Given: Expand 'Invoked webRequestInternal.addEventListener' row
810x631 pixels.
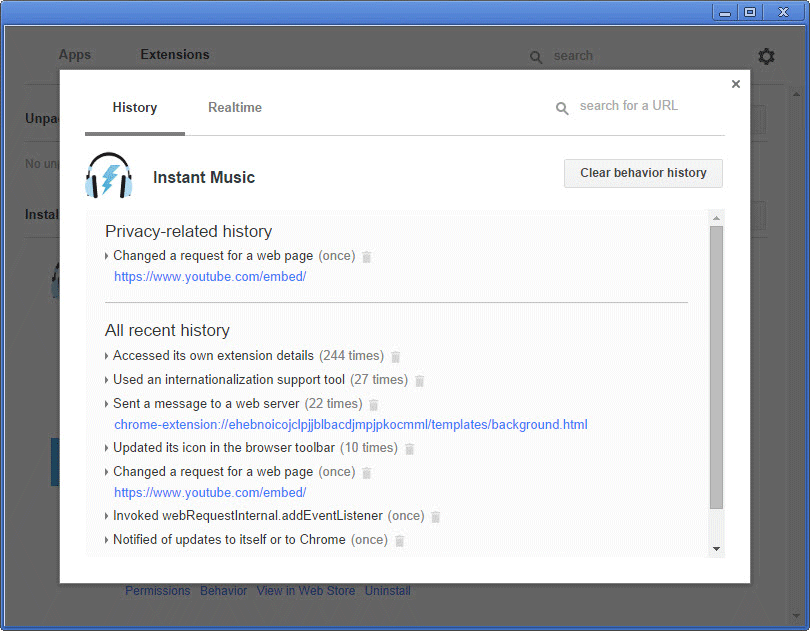Looking at the screenshot, I should click(106, 516).
